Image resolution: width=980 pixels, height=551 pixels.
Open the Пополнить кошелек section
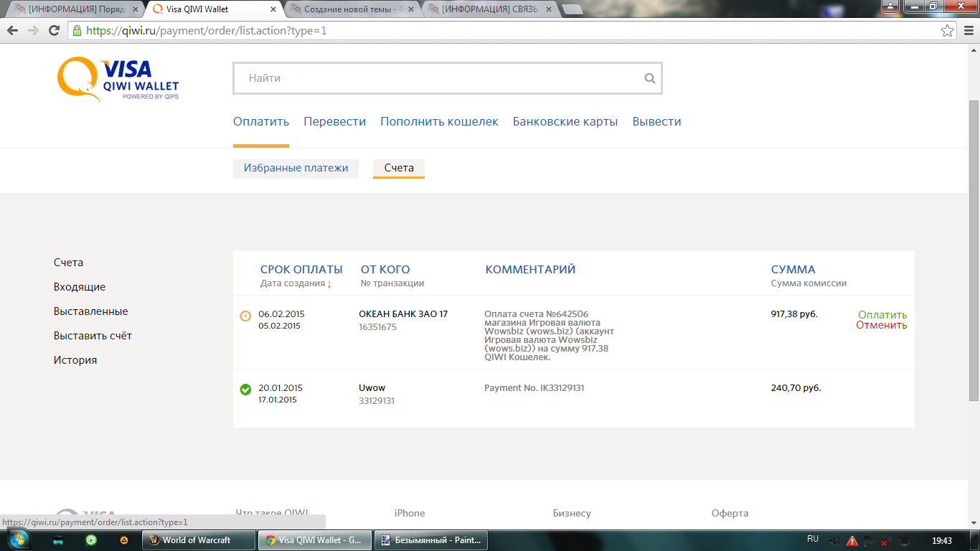pyautogui.click(x=439, y=122)
